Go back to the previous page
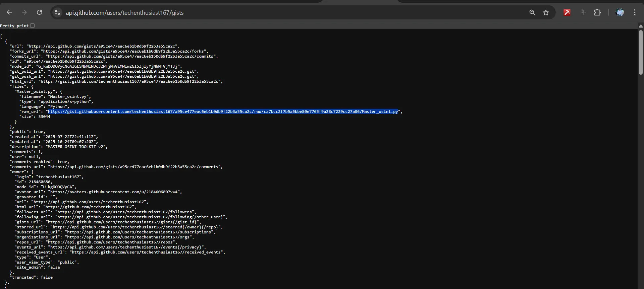 pos(9,12)
